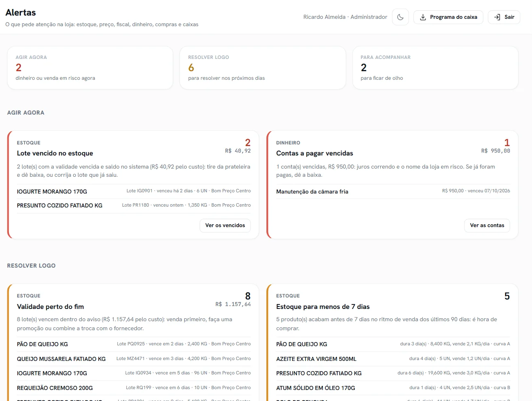Click the R$ 40,92 total value
Viewport: 532px width, 401px height.
coord(238,151)
